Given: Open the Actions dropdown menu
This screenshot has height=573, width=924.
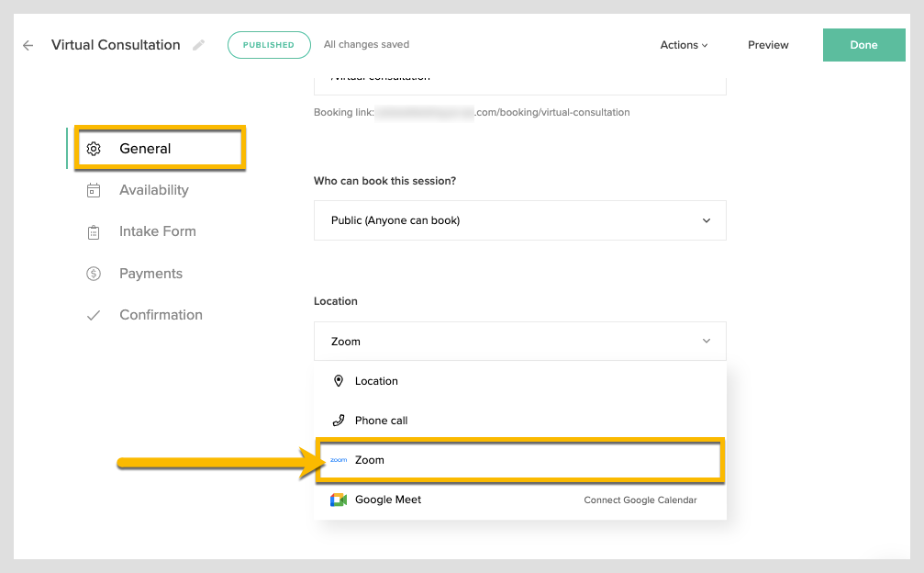Looking at the screenshot, I should click(684, 44).
